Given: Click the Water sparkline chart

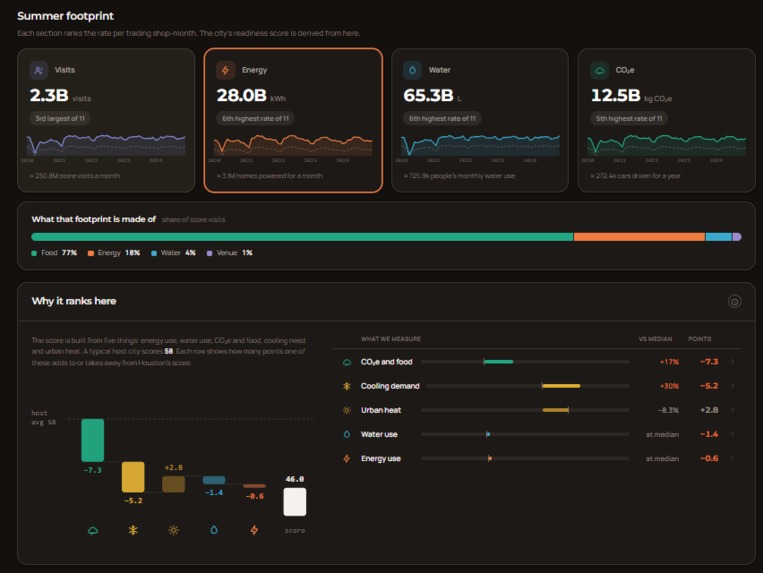Looking at the screenshot, I should pyautogui.click(x=480, y=145).
